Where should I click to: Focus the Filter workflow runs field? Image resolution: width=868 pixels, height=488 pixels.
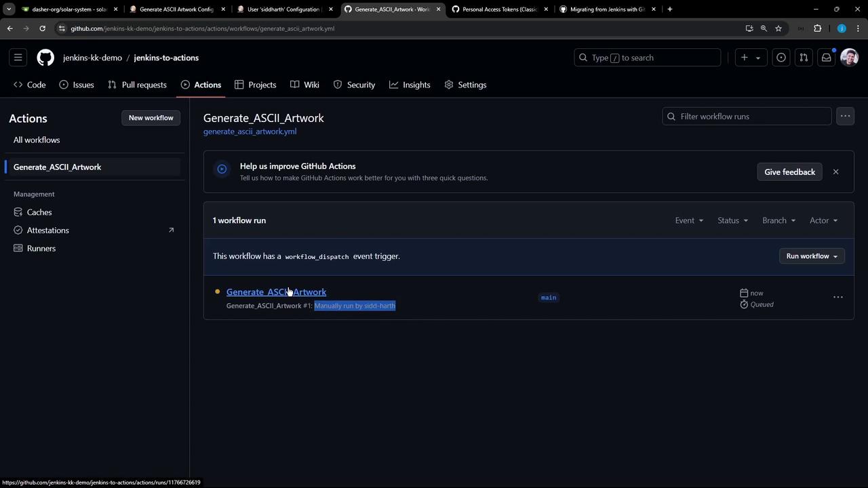(x=747, y=117)
